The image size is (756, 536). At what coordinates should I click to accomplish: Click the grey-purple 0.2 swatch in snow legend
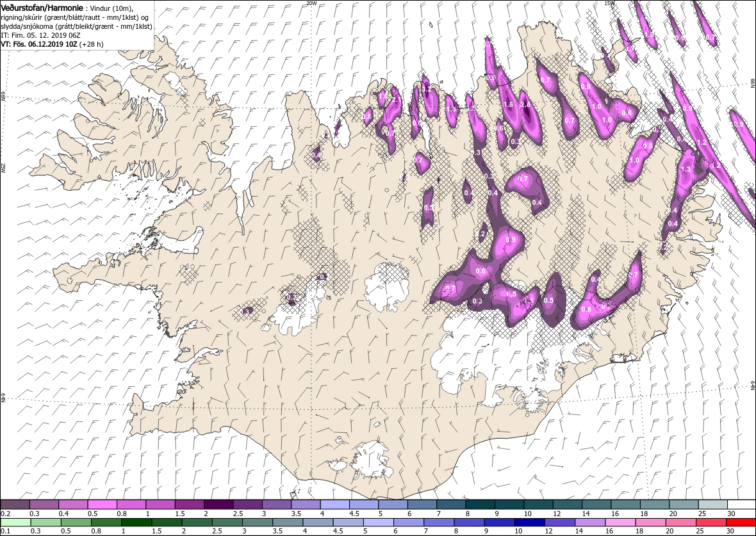[x=15, y=505]
